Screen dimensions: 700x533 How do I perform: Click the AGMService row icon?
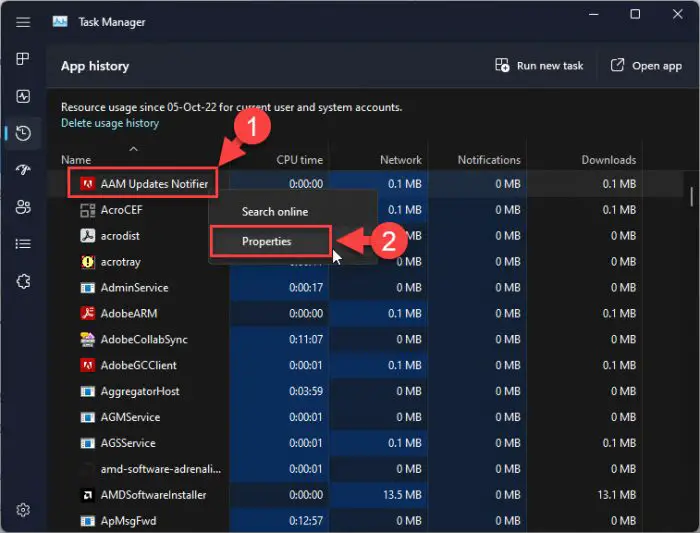(88, 417)
